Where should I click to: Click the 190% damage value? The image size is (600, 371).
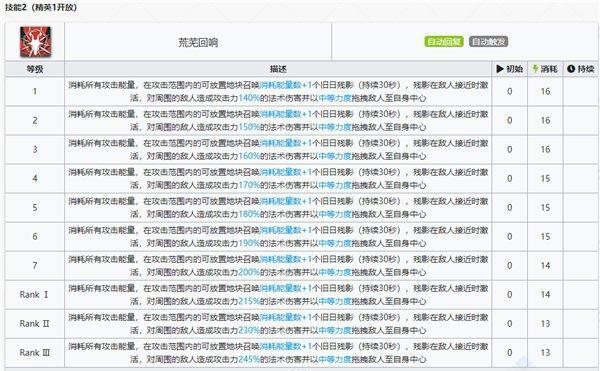tap(249, 243)
